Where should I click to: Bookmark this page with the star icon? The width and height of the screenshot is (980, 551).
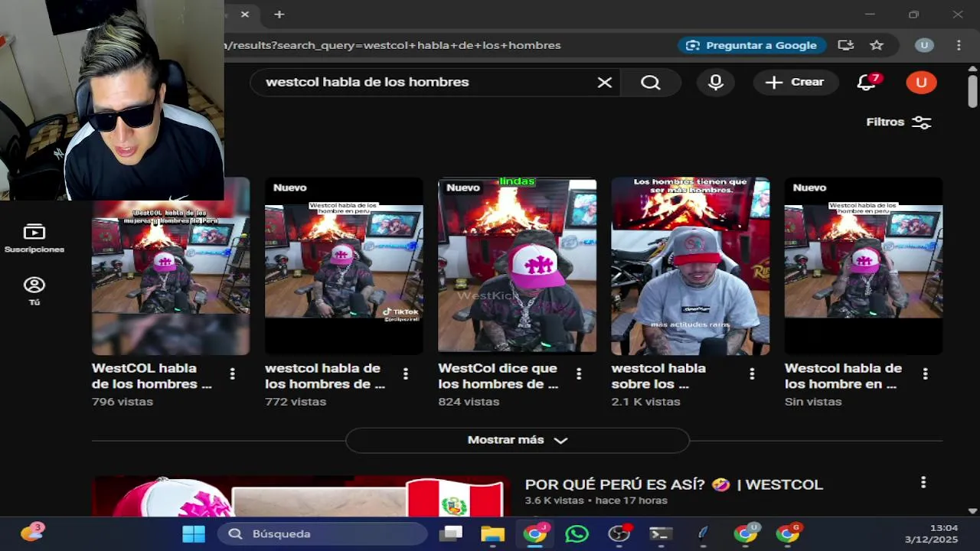click(877, 45)
